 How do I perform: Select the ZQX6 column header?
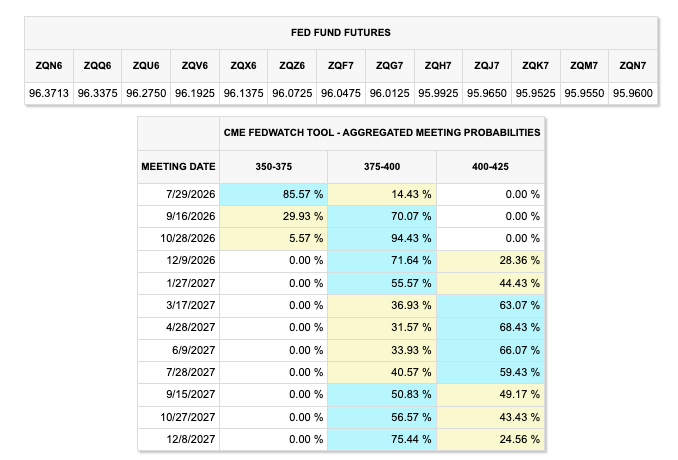[243, 66]
